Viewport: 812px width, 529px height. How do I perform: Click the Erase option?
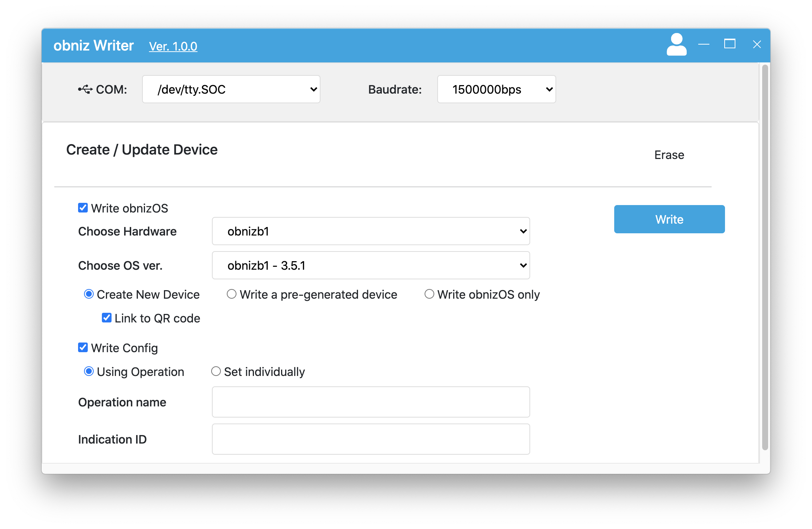pyautogui.click(x=669, y=155)
